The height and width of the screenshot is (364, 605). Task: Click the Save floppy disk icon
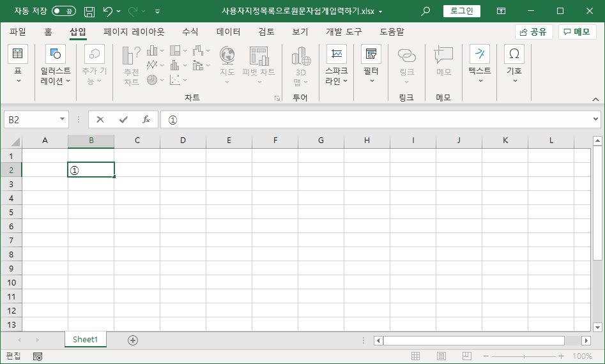[x=89, y=11]
